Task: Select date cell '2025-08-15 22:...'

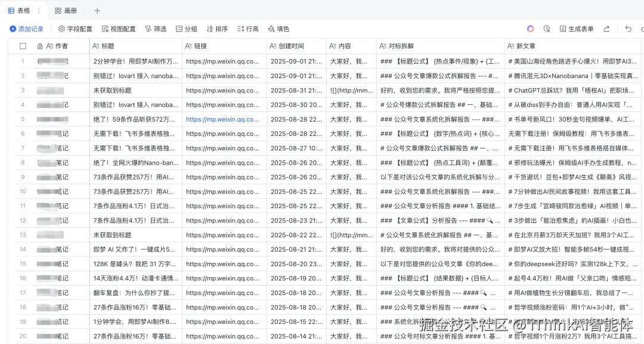Action: coord(296,322)
